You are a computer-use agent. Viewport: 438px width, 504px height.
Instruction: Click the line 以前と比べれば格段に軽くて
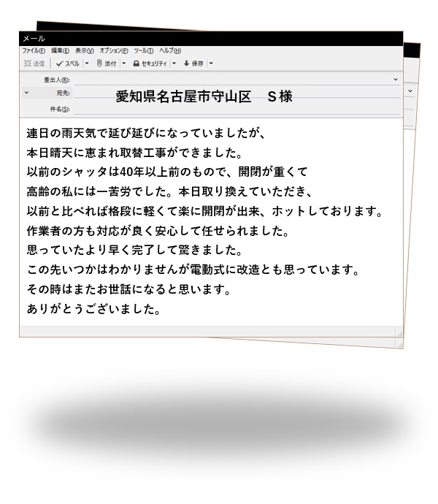[x=204, y=211]
